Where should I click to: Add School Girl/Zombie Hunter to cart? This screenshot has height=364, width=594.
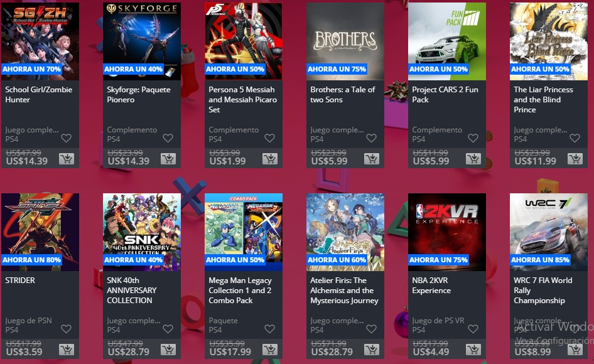(x=67, y=159)
